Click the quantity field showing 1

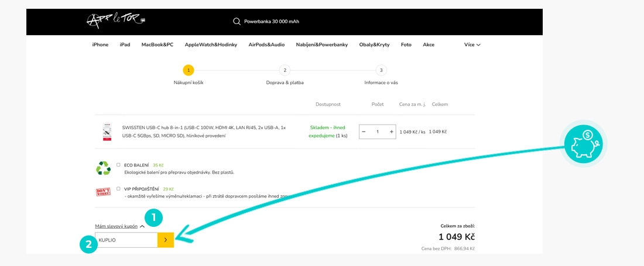click(x=378, y=132)
